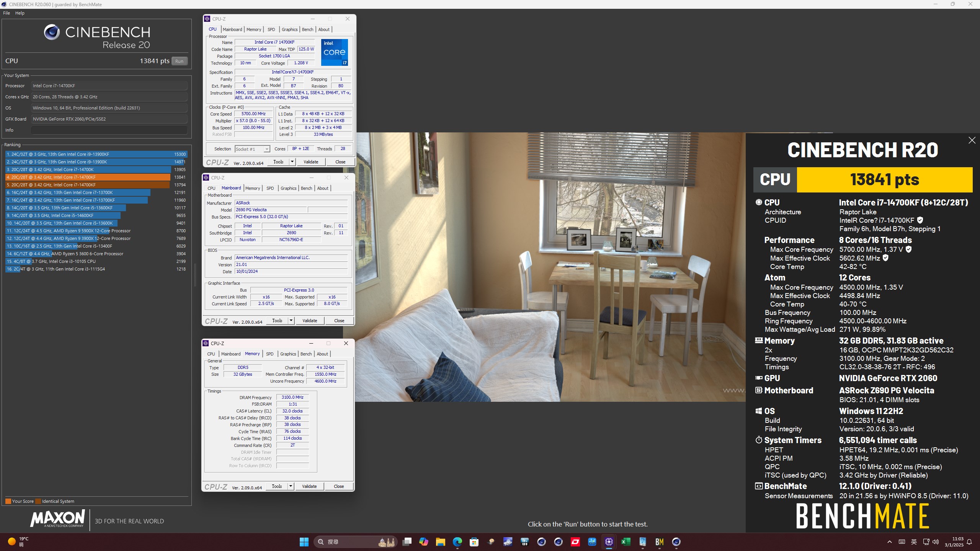Open the File menu in Cinebench
The width and height of the screenshot is (980, 551).
click(7, 13)
